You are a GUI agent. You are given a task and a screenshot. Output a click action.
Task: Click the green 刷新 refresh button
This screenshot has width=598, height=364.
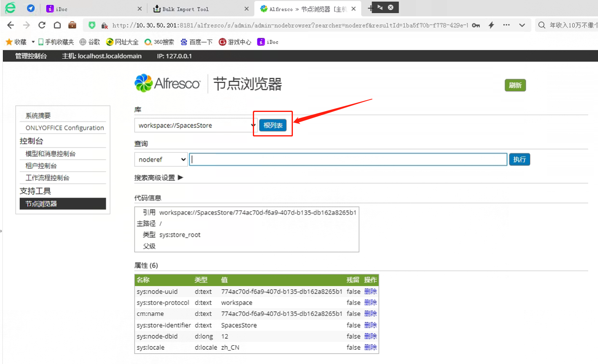[515, 85]
